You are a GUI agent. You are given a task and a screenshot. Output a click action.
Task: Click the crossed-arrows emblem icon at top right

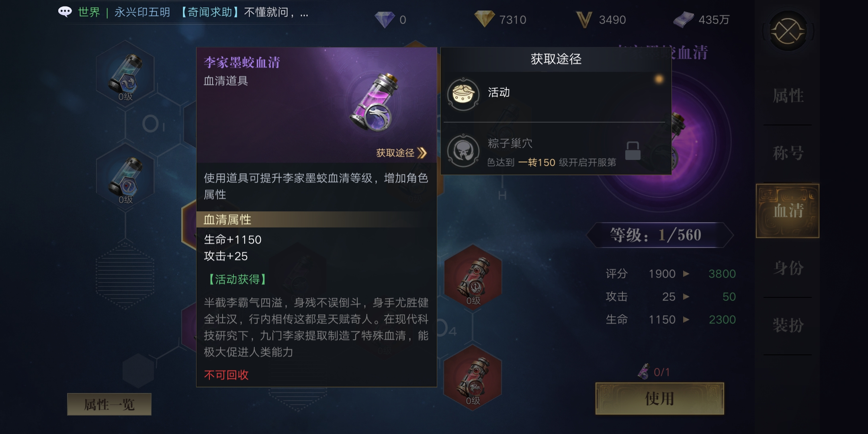[x=788, y=31]
